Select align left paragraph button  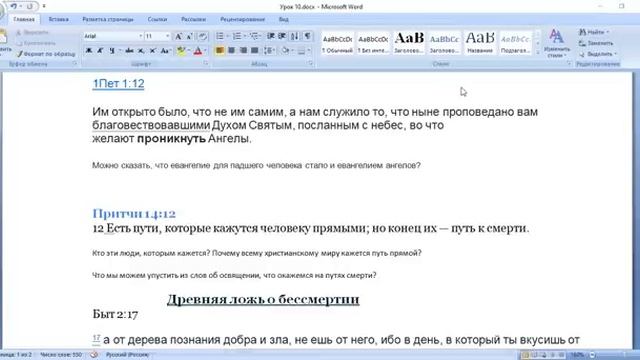[x=220, y=51]
